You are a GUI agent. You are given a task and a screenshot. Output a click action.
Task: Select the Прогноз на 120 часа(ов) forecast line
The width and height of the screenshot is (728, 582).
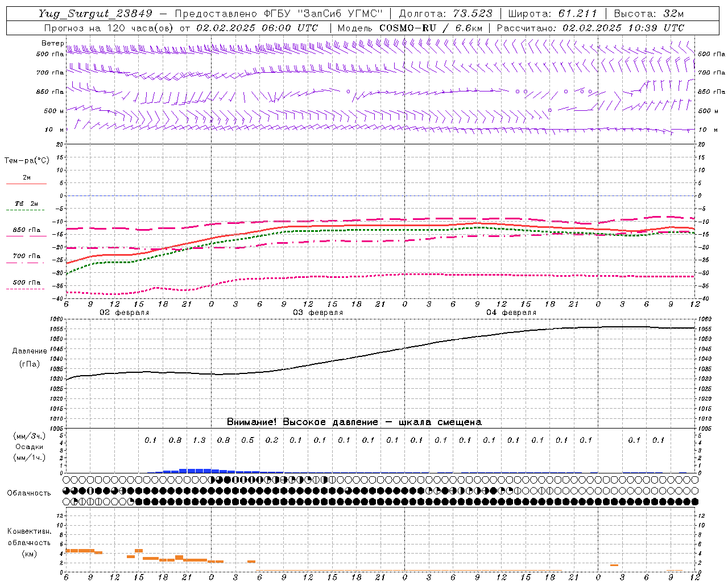181,27
